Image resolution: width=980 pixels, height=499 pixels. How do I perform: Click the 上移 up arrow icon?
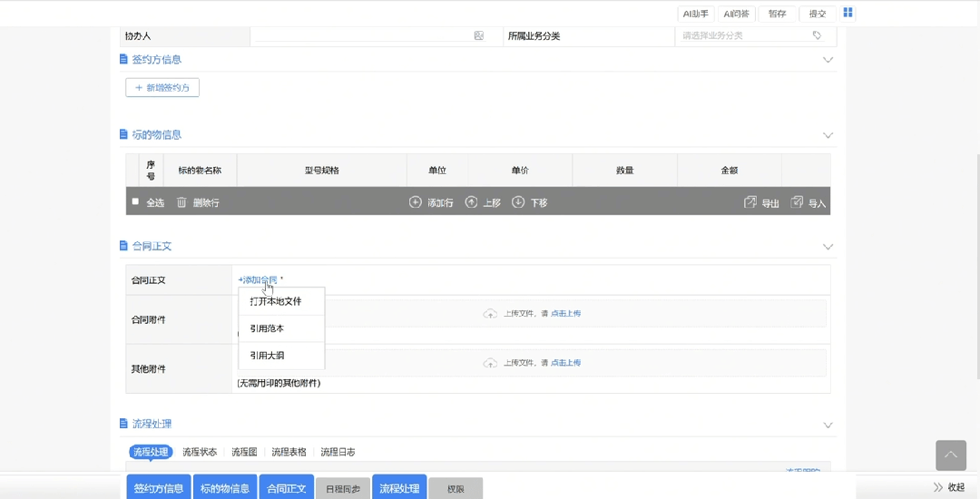[x=471, y=202]
